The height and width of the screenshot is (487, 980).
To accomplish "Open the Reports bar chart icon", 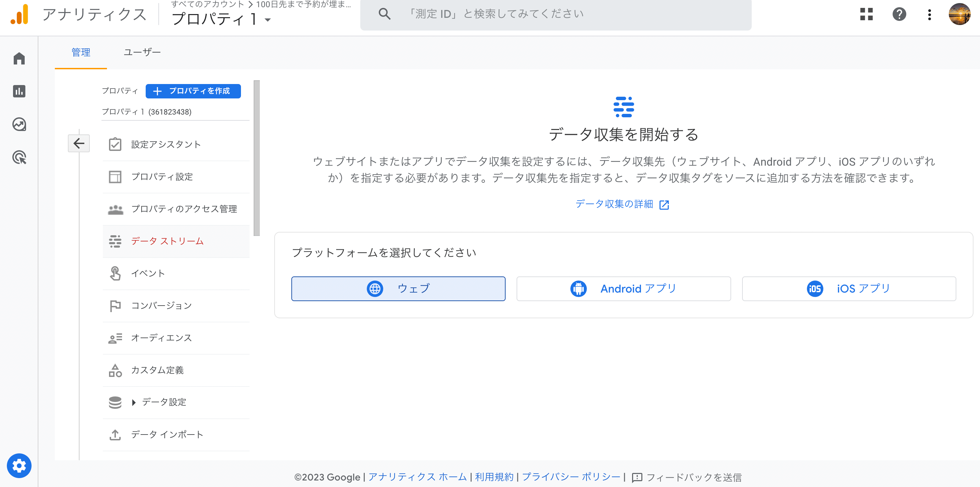I will pyautogui.click(x=19, y=91).
